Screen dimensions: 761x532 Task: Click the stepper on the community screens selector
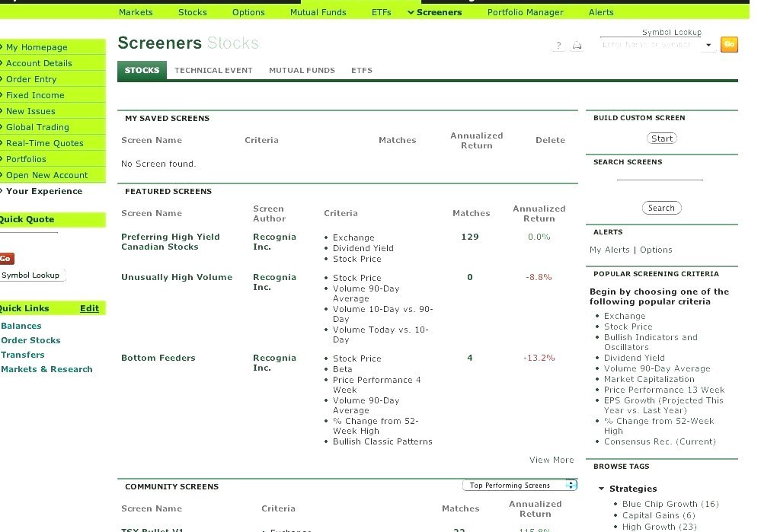(571, 485)
